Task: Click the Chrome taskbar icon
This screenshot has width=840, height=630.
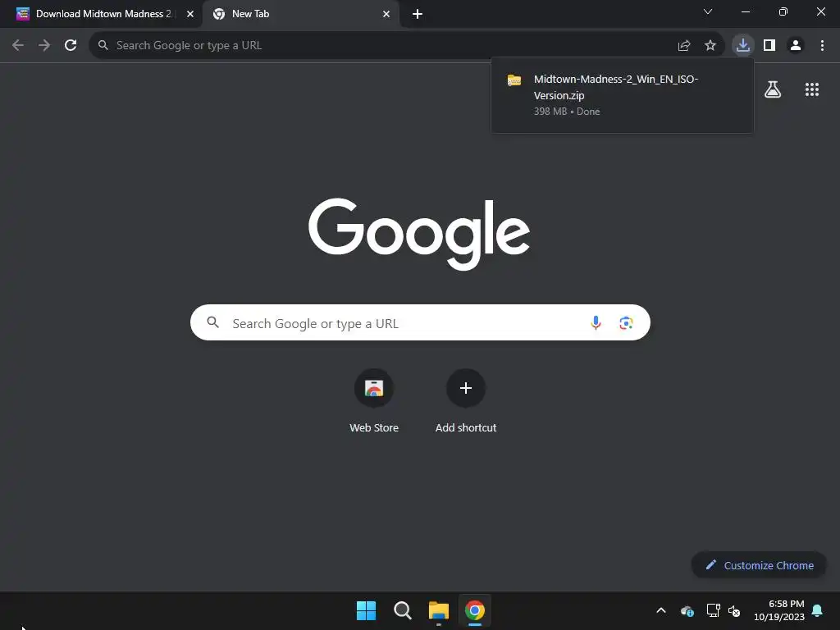Action: 475,610
